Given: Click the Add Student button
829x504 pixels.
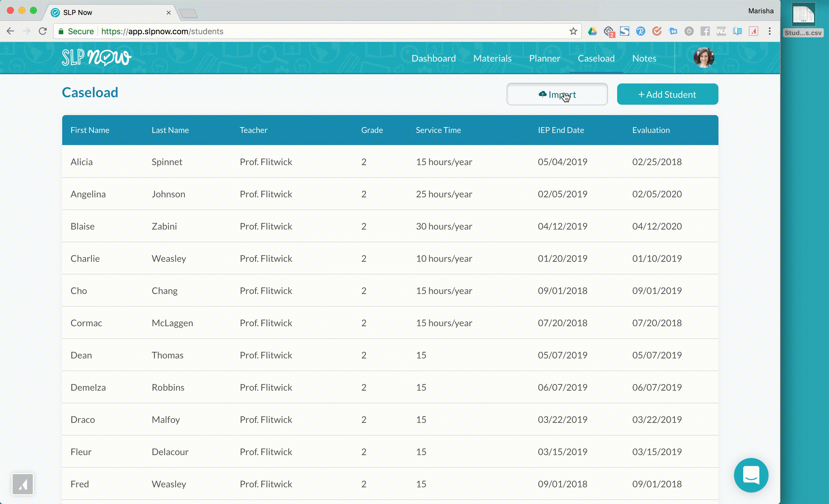Looking at the screenshot, I should (x=667, y=94).
